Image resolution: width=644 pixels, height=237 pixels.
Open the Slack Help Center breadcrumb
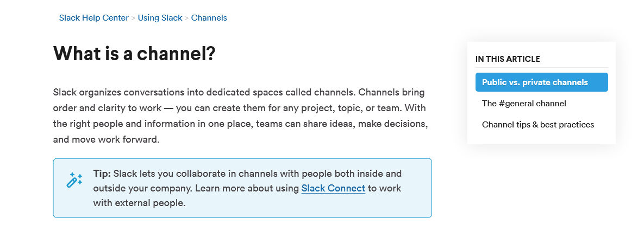[x=93, y=18]
